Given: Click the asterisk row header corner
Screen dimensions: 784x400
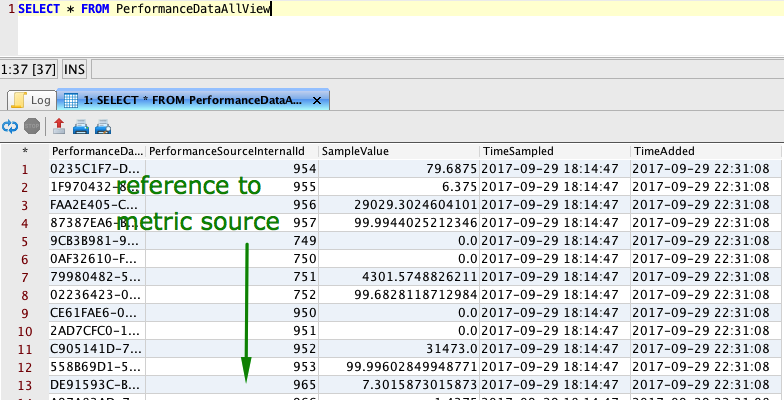Looking at the screenshot, I should [x=25, y=152].
